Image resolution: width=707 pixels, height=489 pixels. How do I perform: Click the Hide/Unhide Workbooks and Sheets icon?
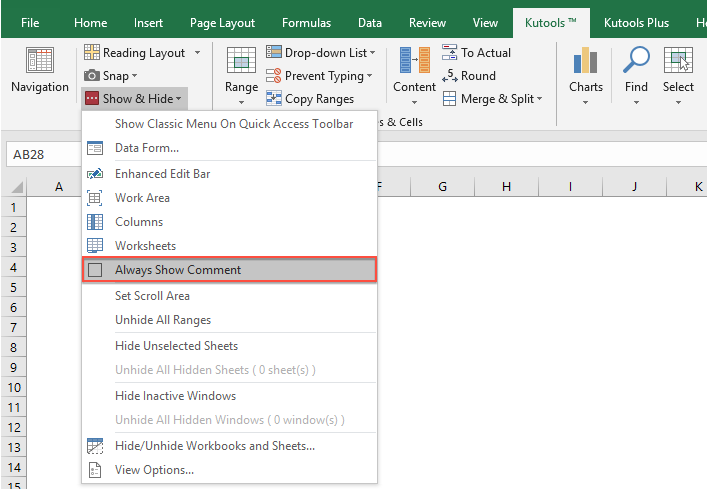(x=95, y=446)
